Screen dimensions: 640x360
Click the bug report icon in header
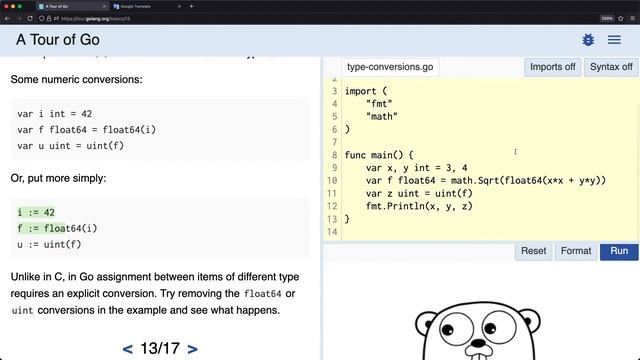(x=588, y=40)
